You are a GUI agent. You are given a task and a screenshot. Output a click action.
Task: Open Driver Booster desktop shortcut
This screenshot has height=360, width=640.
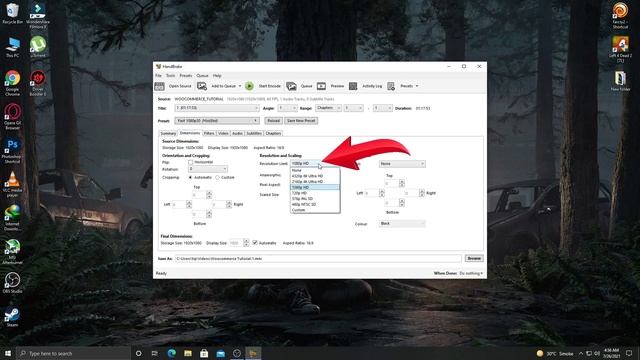(x=38, y=83)
